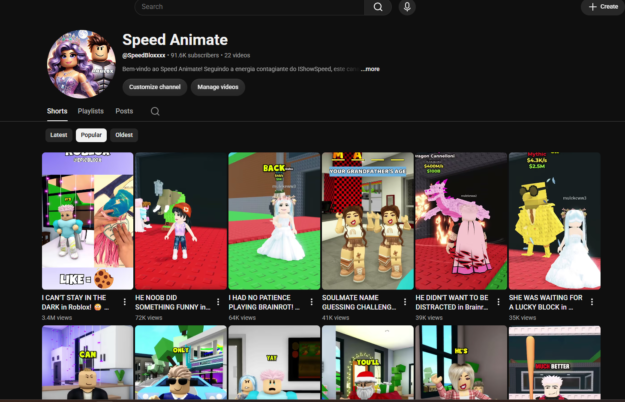625x402 pixels.
Task: Open the I HAD NO PATIENCE short thumbnail
Action: point(274,221)
